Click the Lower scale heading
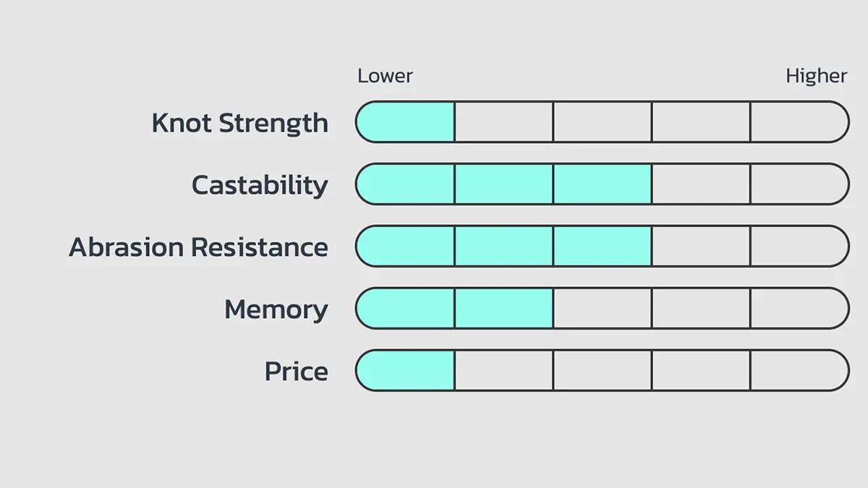 (x=385, y=76)
